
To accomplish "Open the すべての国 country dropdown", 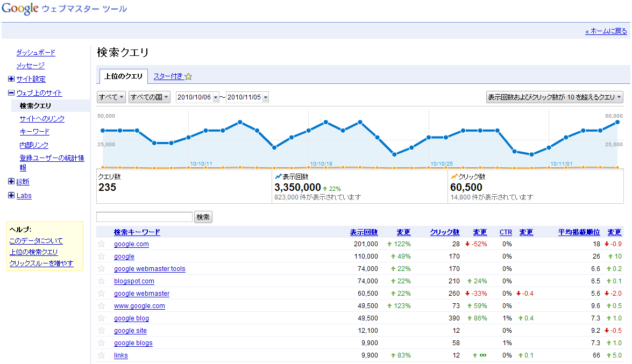I will click(x=150, y=97).
